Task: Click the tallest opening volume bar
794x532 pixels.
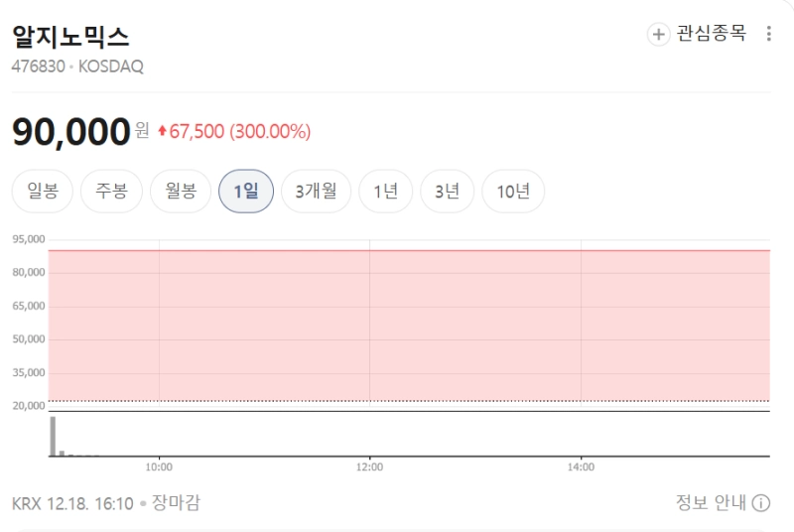Action: [53, 437]
